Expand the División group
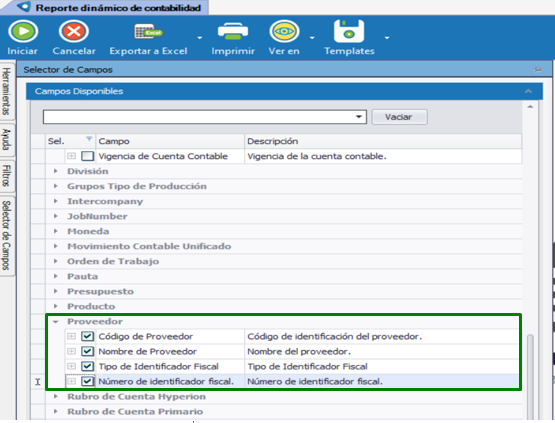Screen dimensions: 555x423 pyautogui.click(x=56, y=171)
